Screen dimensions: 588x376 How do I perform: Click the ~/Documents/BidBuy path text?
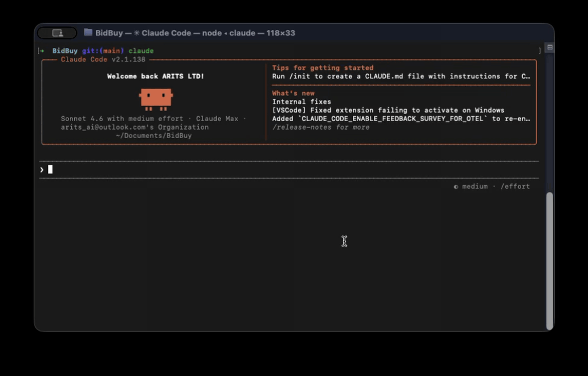(154, 136)
